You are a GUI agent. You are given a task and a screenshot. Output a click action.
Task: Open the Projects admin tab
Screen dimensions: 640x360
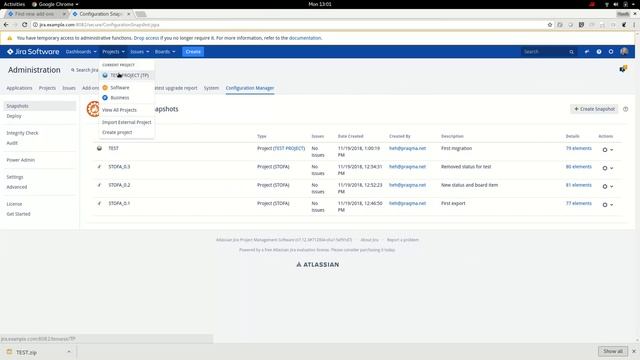pos(47,88)
